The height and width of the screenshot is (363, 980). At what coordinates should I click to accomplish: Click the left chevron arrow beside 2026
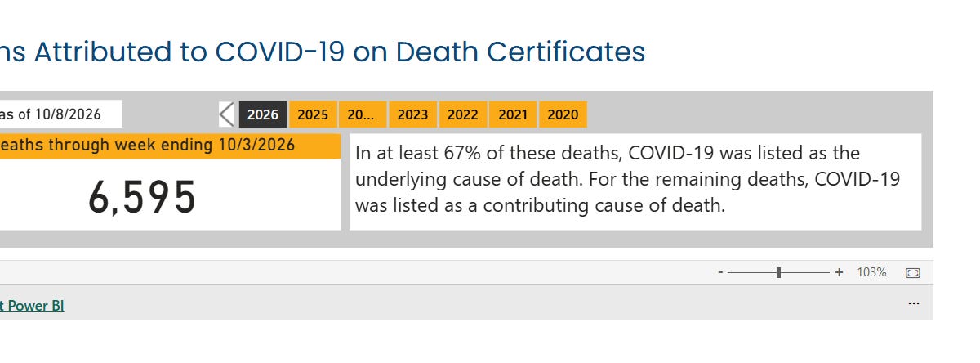226,114
